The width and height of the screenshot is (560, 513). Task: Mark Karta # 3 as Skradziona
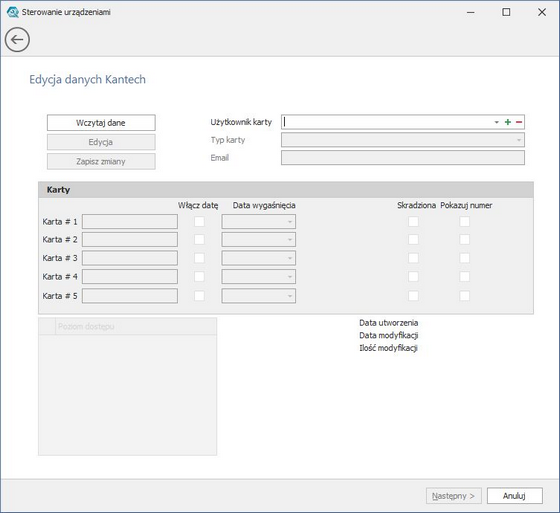pyautogui.click(x=413, y=258)
